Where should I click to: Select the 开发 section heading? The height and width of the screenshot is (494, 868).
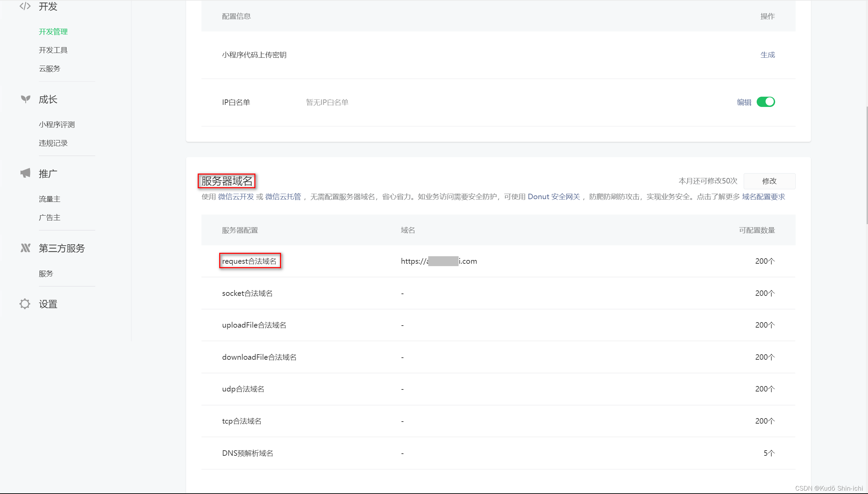click(48, 6)
